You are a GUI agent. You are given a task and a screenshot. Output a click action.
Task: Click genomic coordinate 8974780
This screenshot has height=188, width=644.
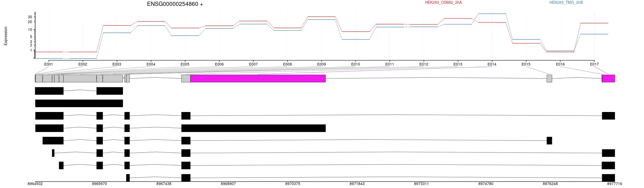pos(486,184)
